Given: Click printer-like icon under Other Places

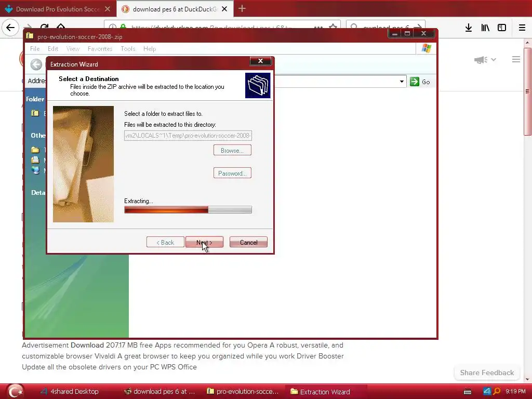Looking at the screenshot, I should [x=35, y=160].
